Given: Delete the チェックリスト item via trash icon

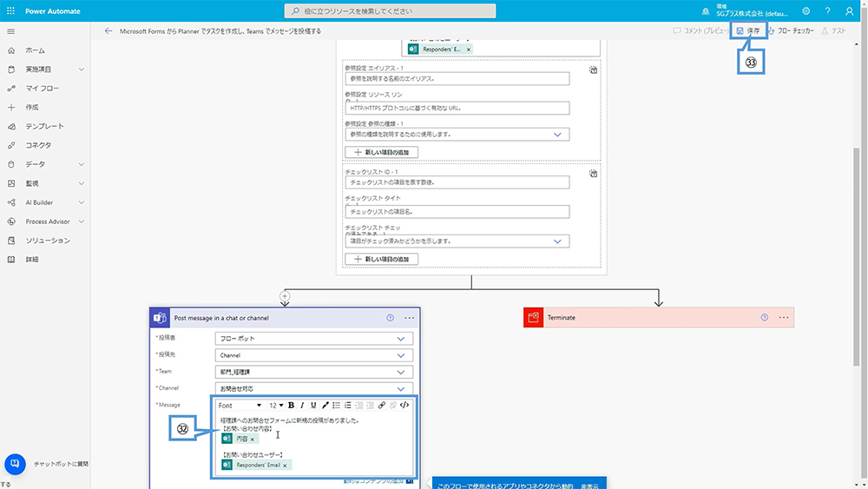Looking at the screenshot, I should 593,174.
